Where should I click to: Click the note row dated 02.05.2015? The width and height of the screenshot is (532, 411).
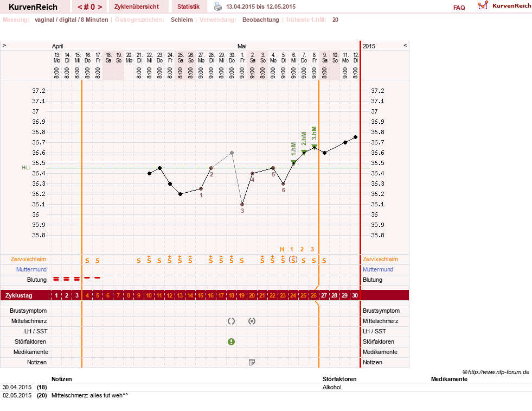[266, 395]
